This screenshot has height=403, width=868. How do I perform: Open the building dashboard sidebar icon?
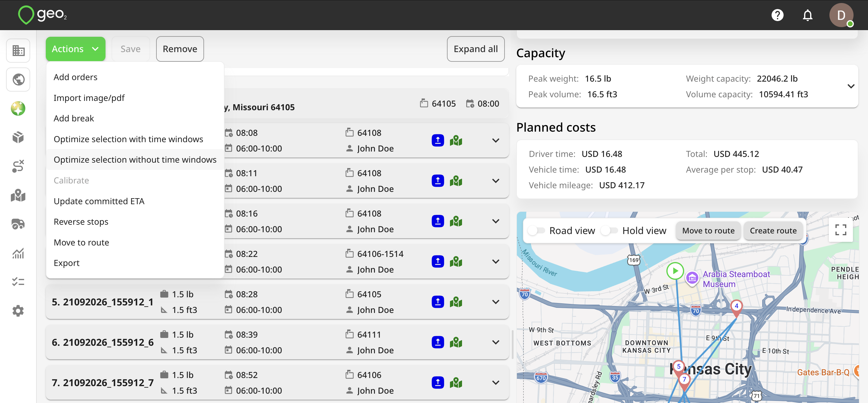[18, 51]
